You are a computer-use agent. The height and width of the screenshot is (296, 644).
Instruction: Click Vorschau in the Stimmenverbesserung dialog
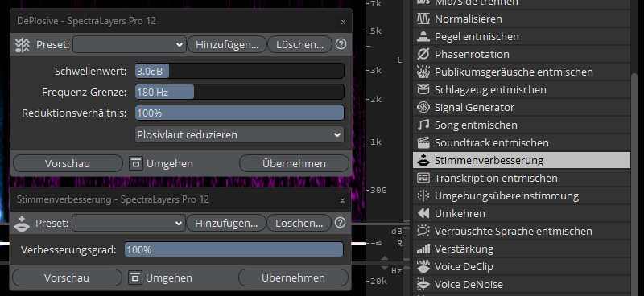point(67,278)
